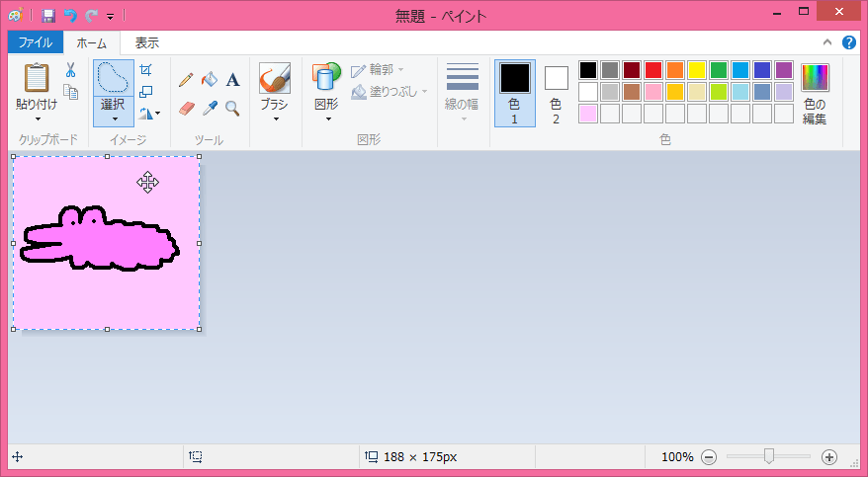Pick the lime color swatch
This screenshot has height=477, width=868.
point(719,92)
